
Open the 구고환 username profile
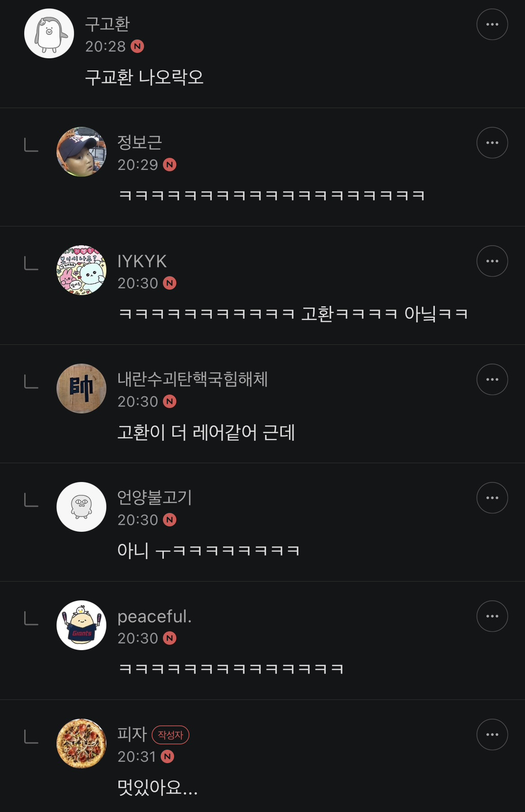coord(107,24)
